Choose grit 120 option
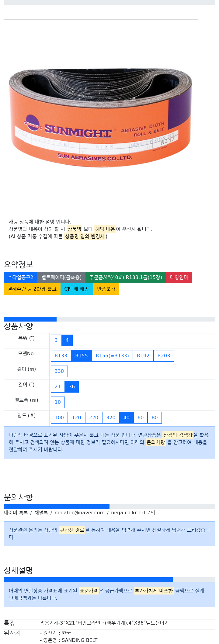Image resolution: width=219 pixels, height=644 pixels. click(76, 418)
